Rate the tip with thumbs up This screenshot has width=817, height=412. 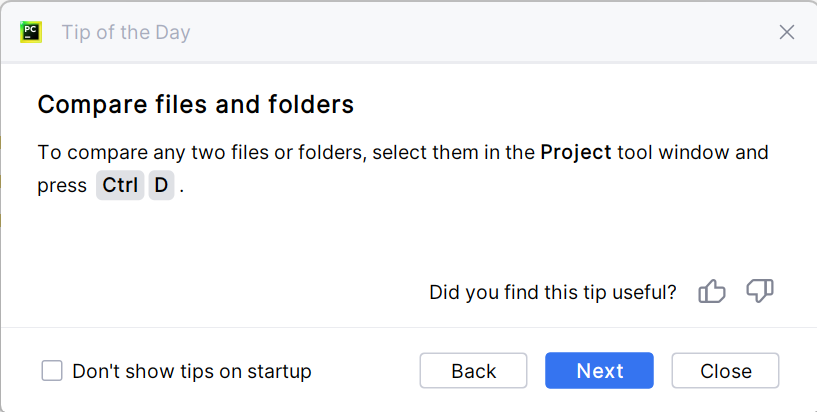tap(712, 292)
